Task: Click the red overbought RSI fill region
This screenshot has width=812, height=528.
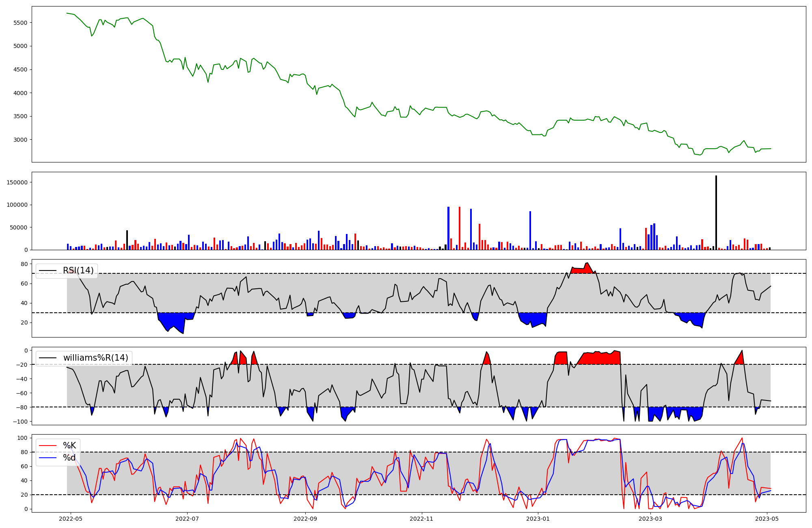Action: [x=583, y=270]
